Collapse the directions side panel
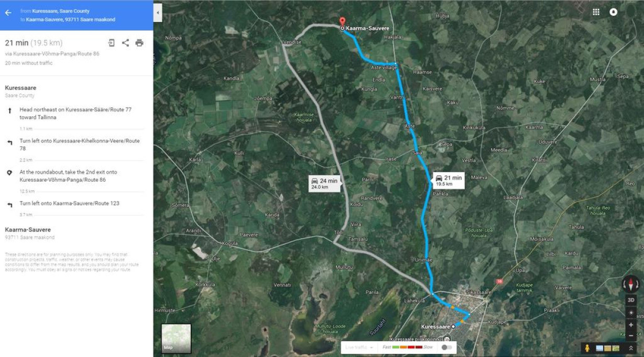 pos(158,12)
